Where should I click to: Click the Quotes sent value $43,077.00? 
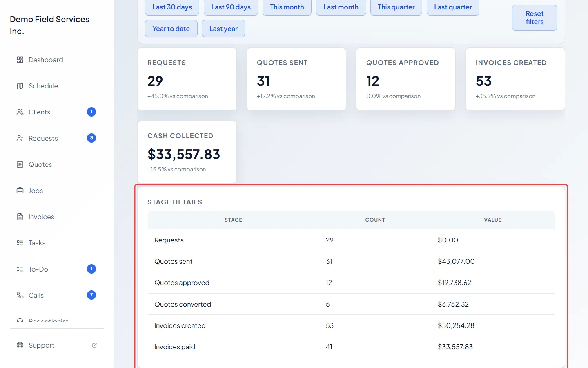456,261
